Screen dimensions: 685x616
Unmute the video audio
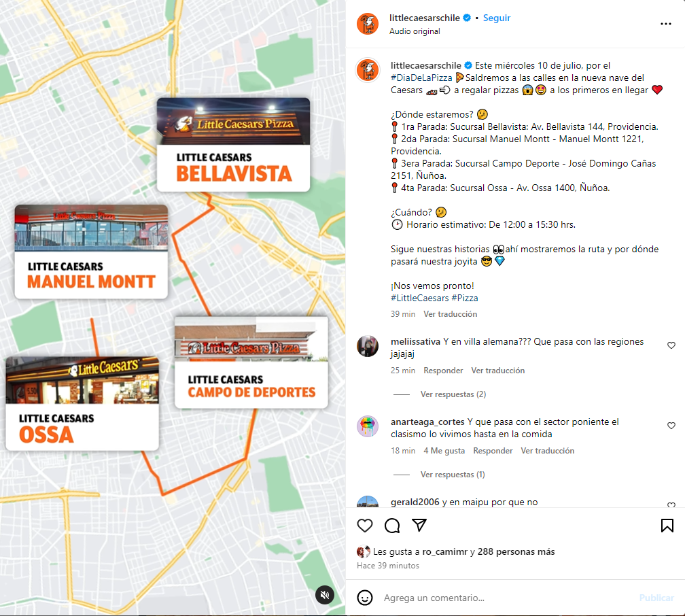[x=325, y=594]
